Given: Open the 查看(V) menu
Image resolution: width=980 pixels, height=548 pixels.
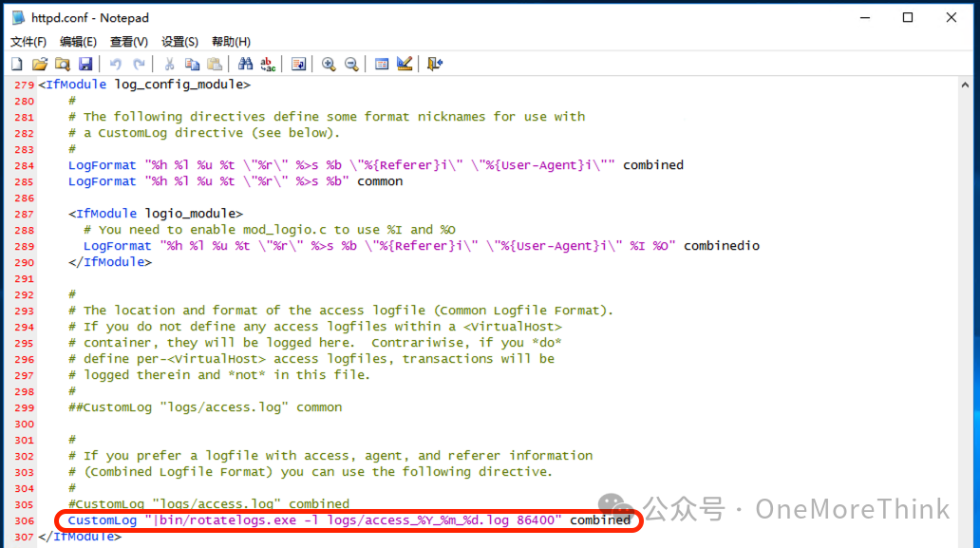Looking at the screenshot, I should point(129,42).
